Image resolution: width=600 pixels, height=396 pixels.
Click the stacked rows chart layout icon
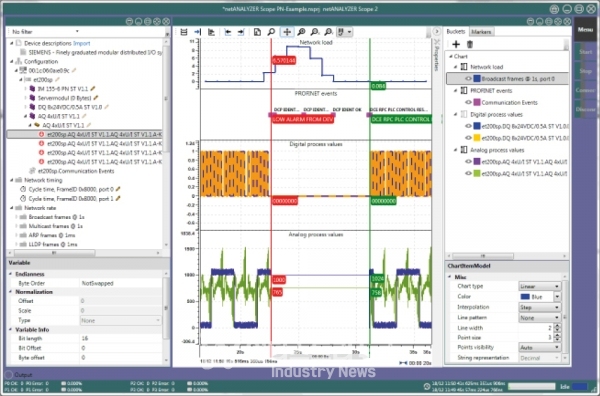coord(184,32)
